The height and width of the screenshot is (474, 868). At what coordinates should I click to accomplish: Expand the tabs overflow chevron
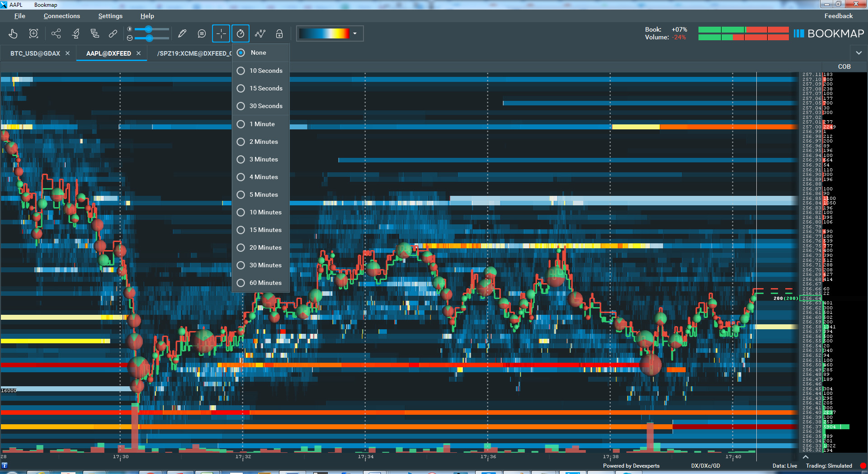coord(859,53)
